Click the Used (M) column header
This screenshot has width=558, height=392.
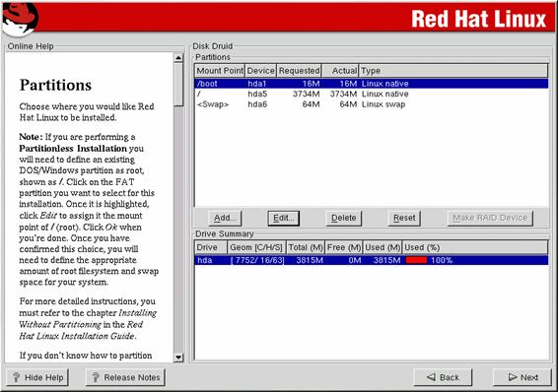tap(383, 247)
